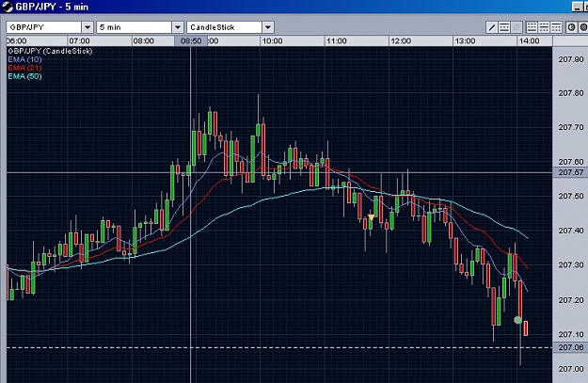
Task: Click the 07:00 time axis label
Action: pos(80,40)
